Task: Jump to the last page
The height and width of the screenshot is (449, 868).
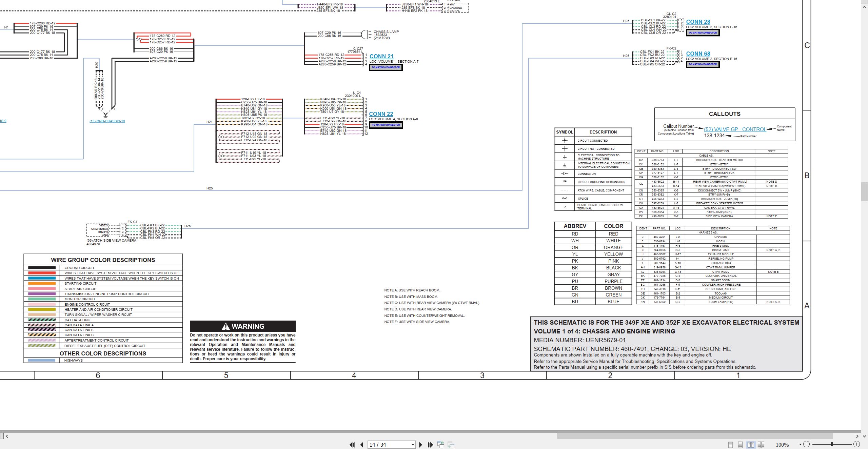Action: 431,445
